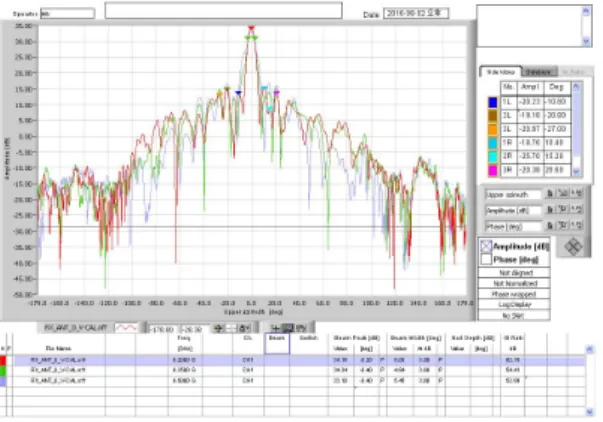Click the Operator input field
The height and width of the screenshot is (422, 603).
point(68,13)
